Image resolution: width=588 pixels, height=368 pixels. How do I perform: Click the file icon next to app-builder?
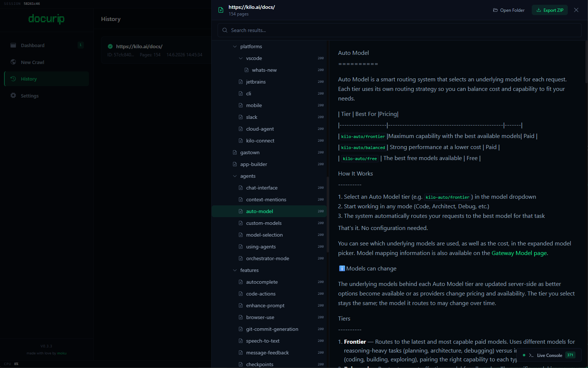(235, 164)
